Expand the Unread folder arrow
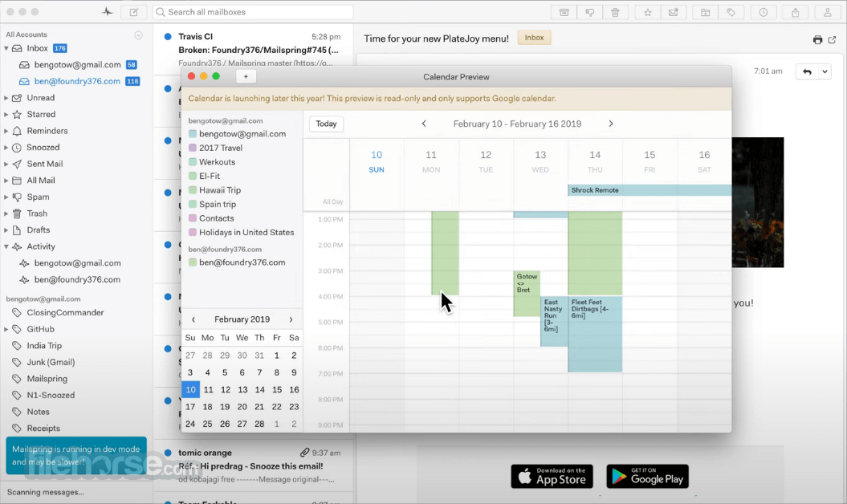The image size is (847, 504). (6, 98)
